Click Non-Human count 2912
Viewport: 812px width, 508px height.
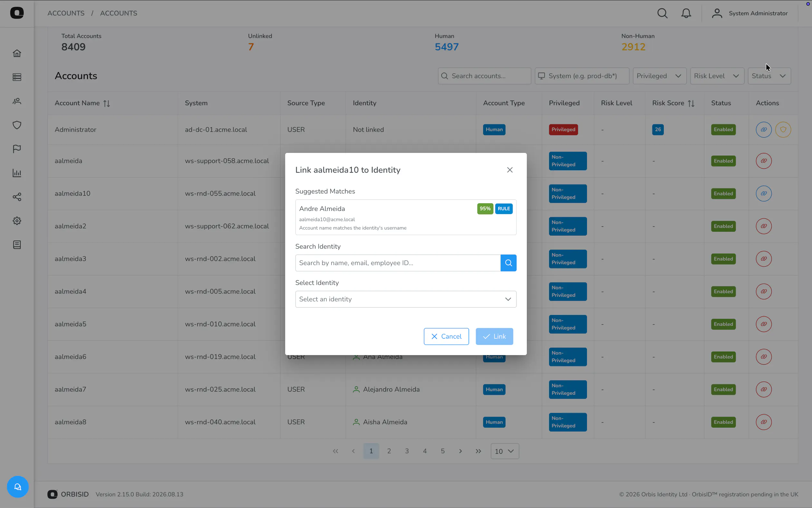[633, 47]
